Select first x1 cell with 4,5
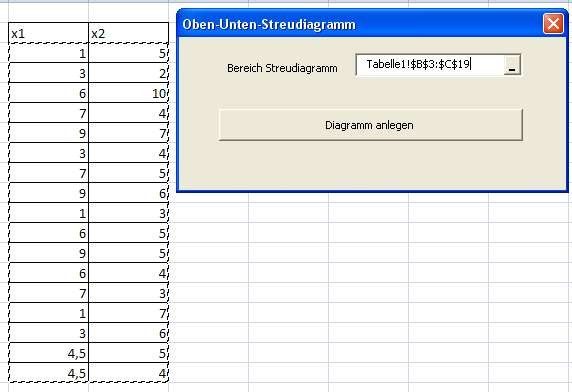The height and width of the screenshot is (392, 572). (x=49, y=353)
